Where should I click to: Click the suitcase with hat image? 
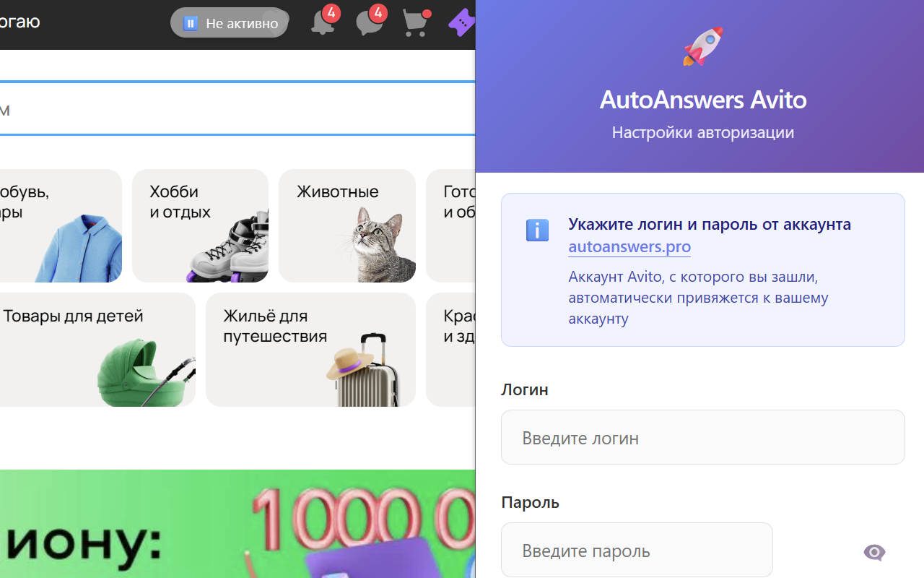[363, 370]
